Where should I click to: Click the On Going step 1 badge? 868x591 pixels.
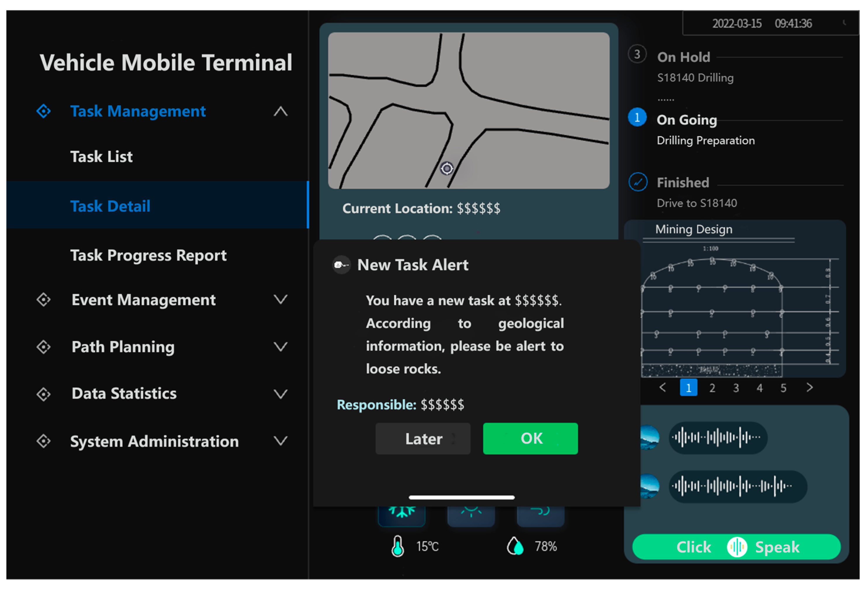click(x=637, y=117)
